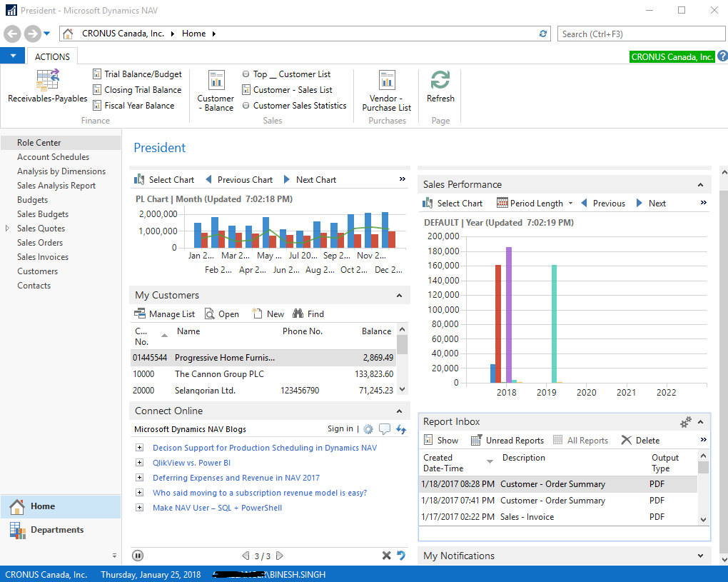Screen dimensions: 728x582
Task: Expand the My Notifications section
Action: pyautogui.click(x=700, y=556)
